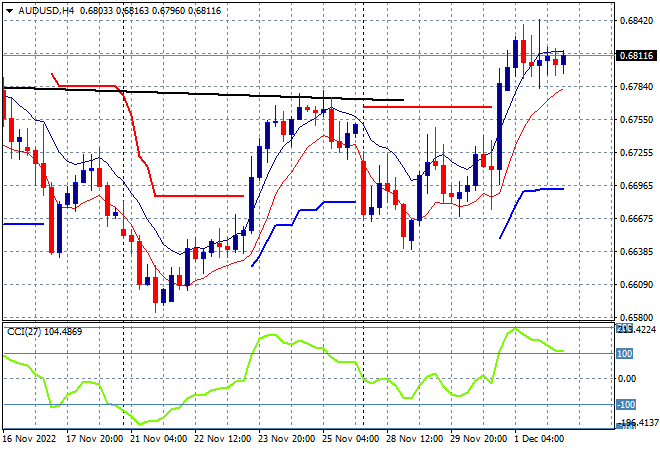Click the 25 Nov 04:00 time label

click(350, 439)
